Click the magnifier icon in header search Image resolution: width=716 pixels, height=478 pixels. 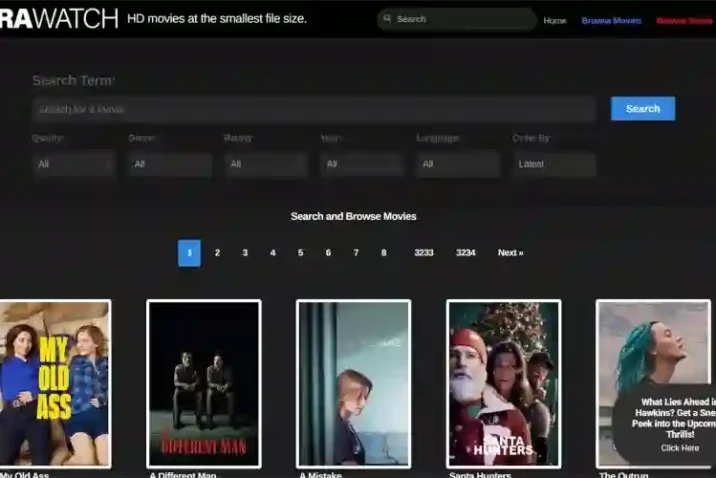[x=387, y=18]
